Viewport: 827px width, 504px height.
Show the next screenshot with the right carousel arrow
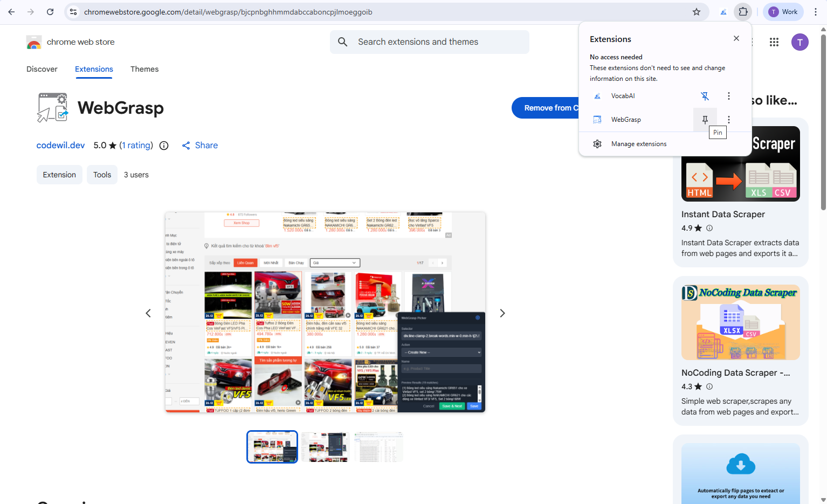[502, 313]
